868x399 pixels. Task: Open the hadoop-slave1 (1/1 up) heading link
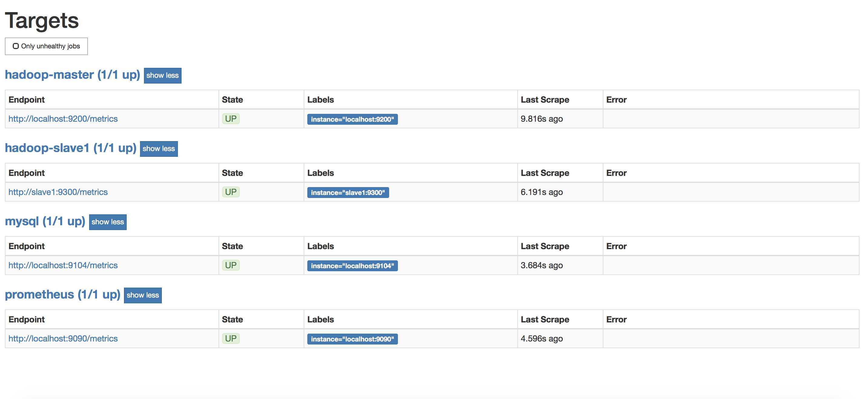(x=70, y=148)
